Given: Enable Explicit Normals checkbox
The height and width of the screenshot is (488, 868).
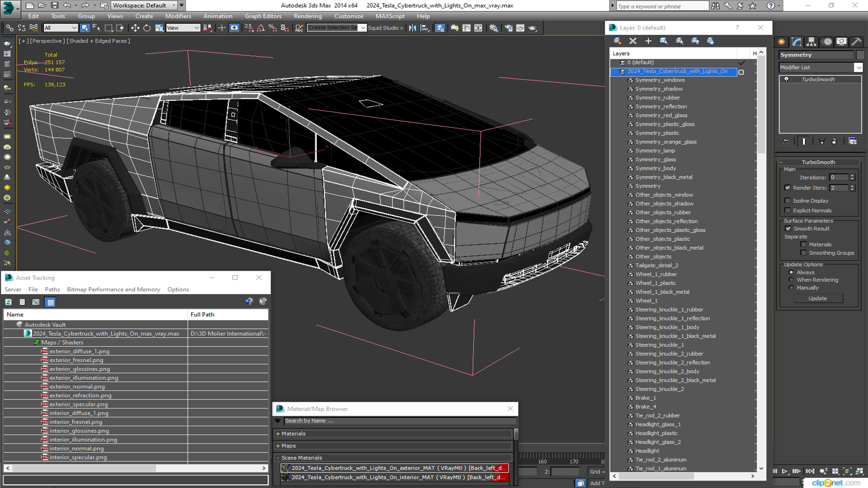Looking at the screenshot, I should 788,211.
